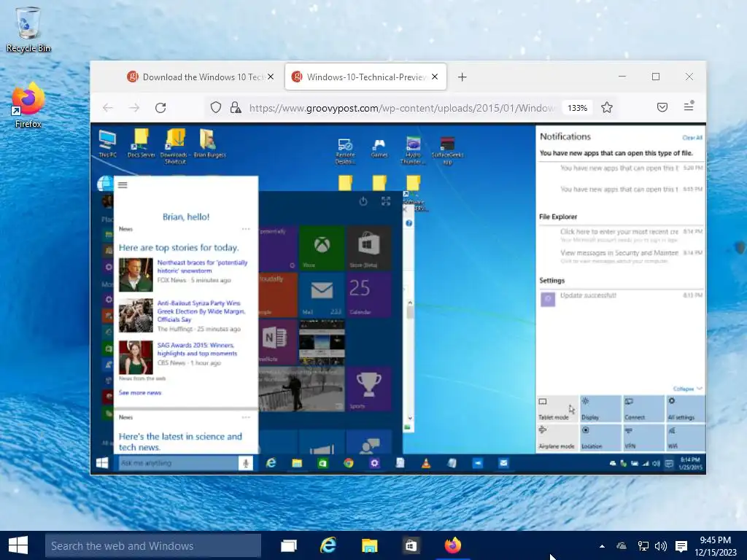Click the pictured Mail tile
Image resolution: width=747 pixels, height=560 pixels.
(322, 295)
